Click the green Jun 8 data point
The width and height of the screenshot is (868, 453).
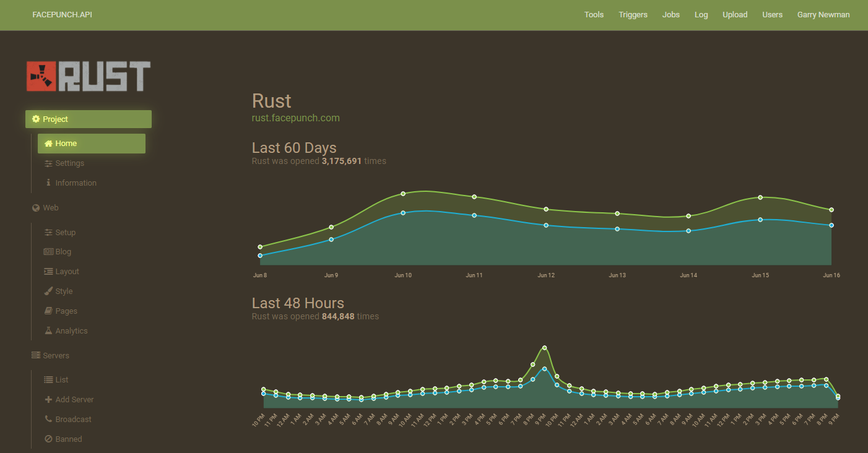[x=260, y=247]
